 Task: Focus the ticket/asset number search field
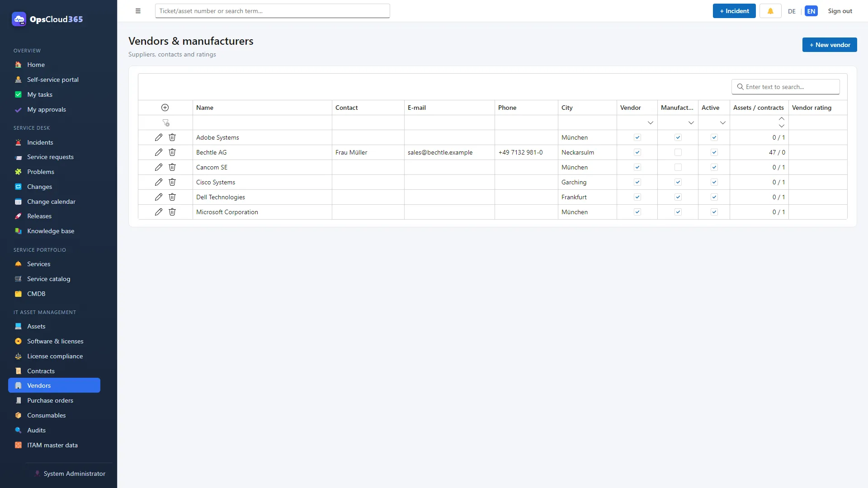(272, 11)
